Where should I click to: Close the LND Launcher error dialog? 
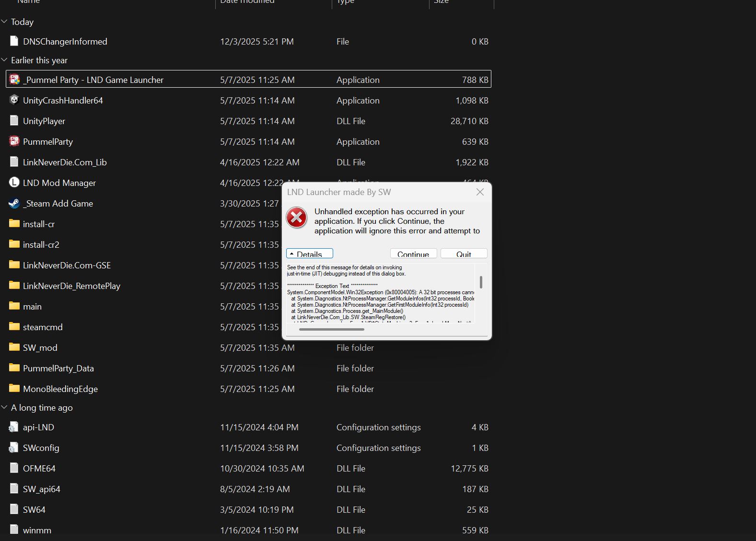[480, 192]
